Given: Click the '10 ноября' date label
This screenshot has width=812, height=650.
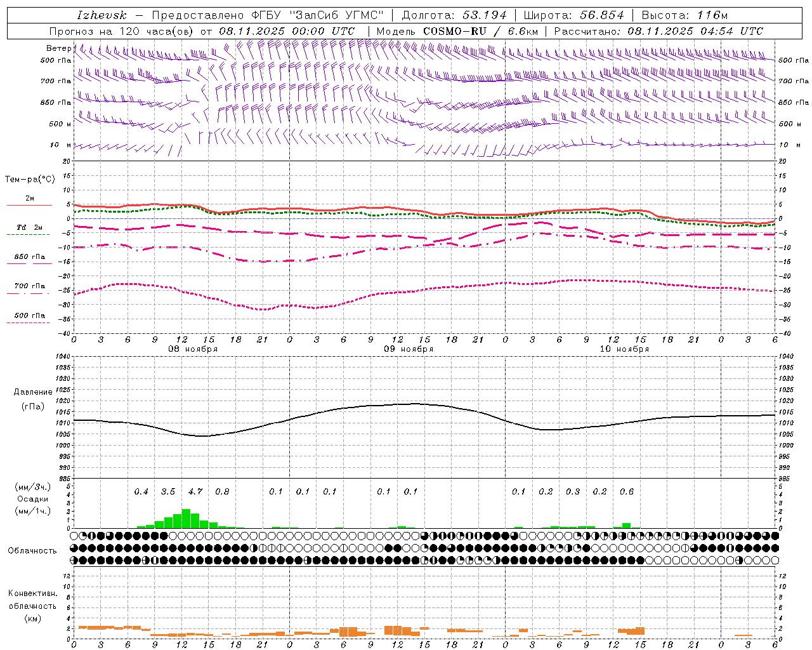Looking at the screenshot, I should coord(624,349).
